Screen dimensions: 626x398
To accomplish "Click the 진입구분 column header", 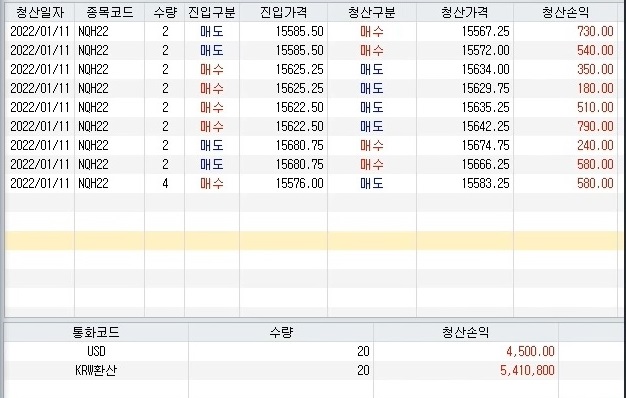I will coord(212,12).
